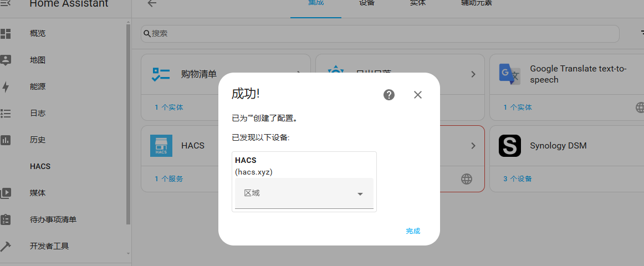Viewport: 644px width, 266px height.
Task: Open 3 个设备 link under Synology DSM
Action: point(518,179)
